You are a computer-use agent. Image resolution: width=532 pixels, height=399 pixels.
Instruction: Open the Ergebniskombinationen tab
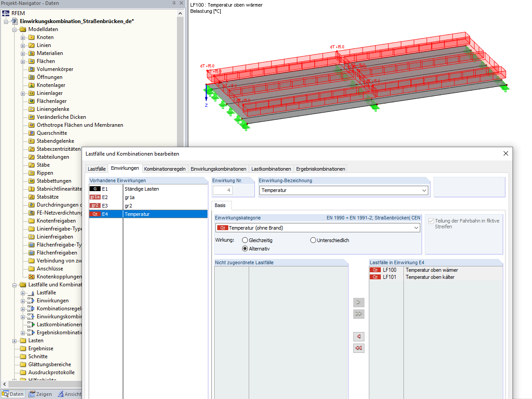coord(321,169)
